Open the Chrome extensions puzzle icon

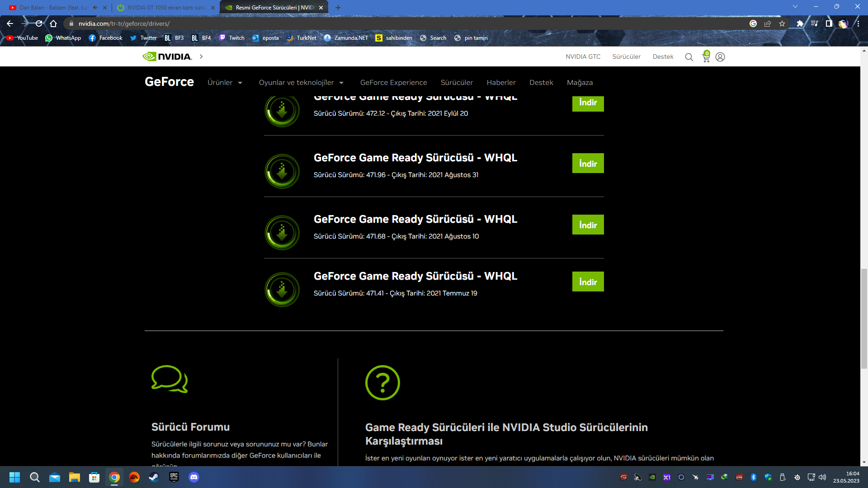coord(800,23)
